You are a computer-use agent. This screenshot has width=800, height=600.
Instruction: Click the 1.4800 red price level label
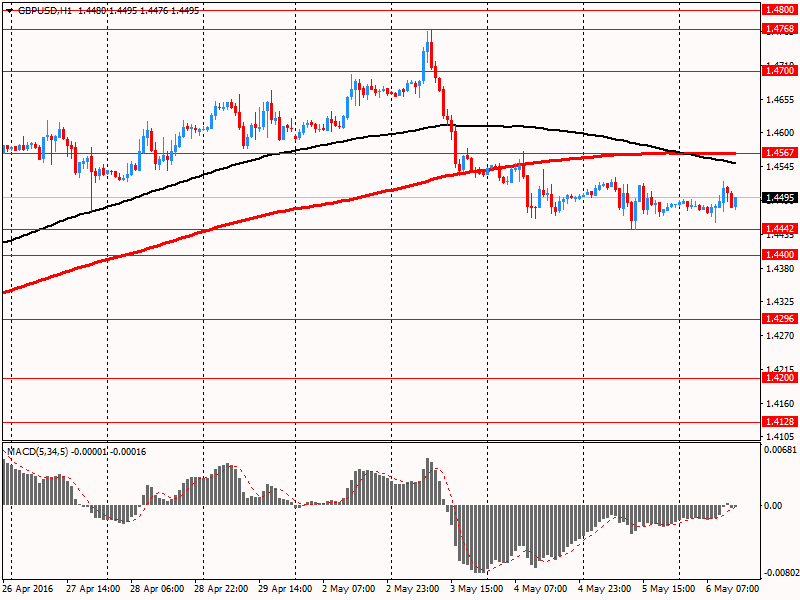pyautogui.click(x=780, y=10)
